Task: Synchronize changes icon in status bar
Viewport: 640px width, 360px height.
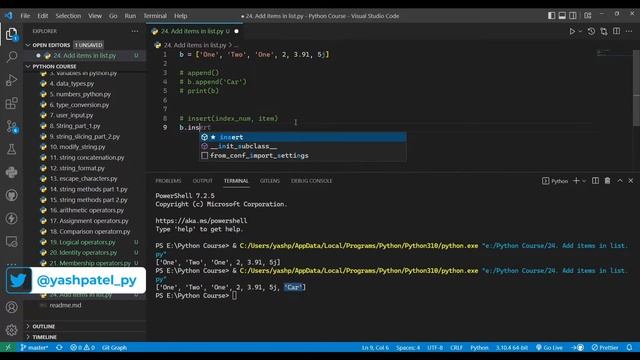Action: pos(60,348)
